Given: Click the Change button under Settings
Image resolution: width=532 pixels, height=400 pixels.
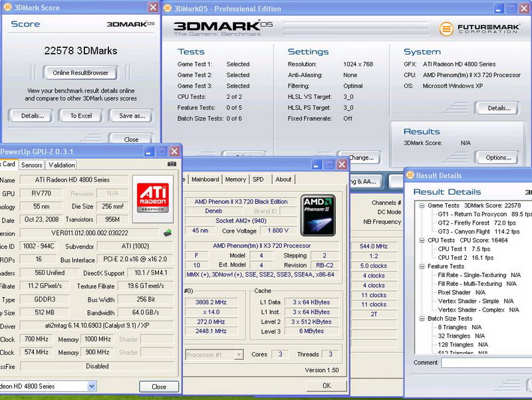Looking at the screenshot, I should 360,157.
